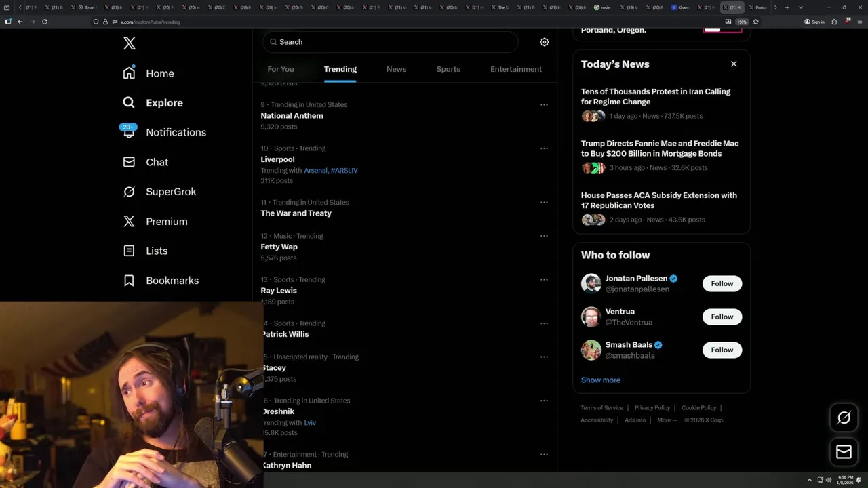
Task: Switch to the Sports tab
Action: (x=448, y=69)
